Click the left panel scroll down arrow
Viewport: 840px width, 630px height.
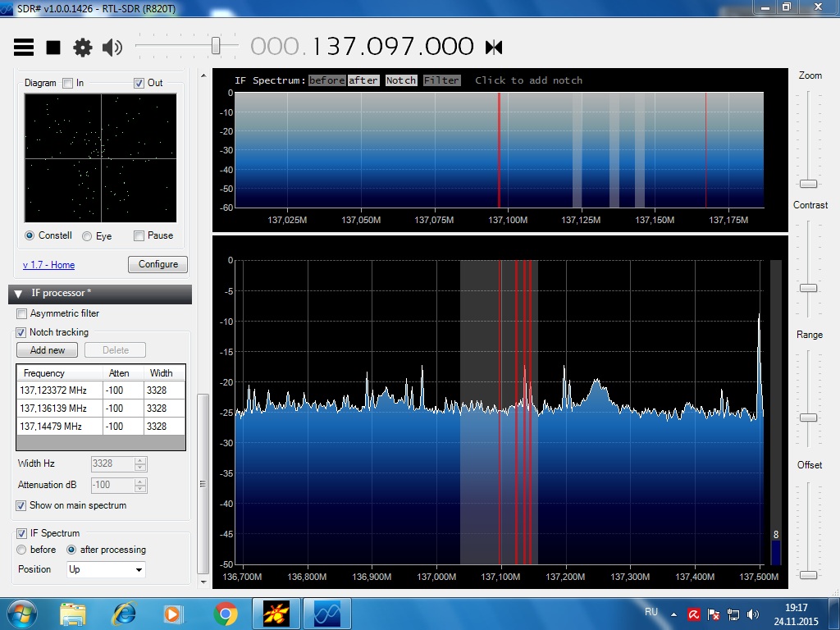tap(203, 582)
